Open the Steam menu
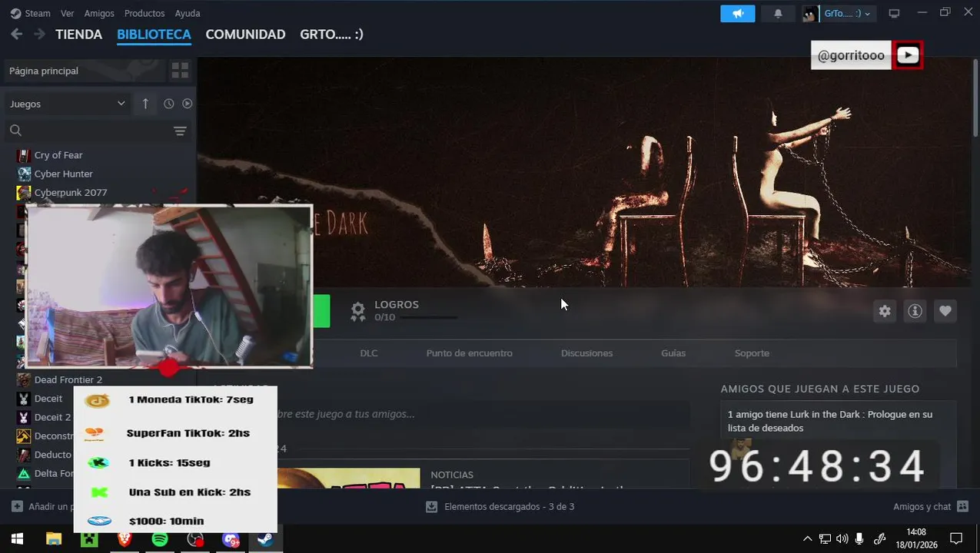Screen dimensions: 980x553 pos(30,13)
